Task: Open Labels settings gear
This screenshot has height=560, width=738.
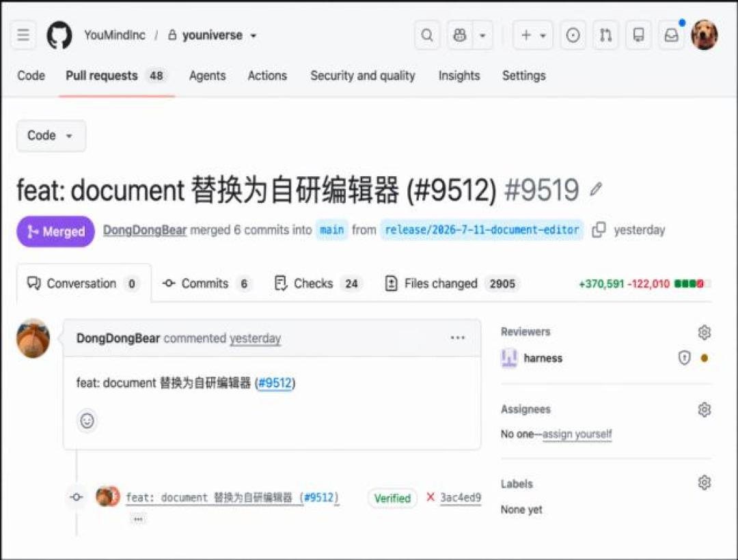Action: pyautogui.click(x=704, y=482)
